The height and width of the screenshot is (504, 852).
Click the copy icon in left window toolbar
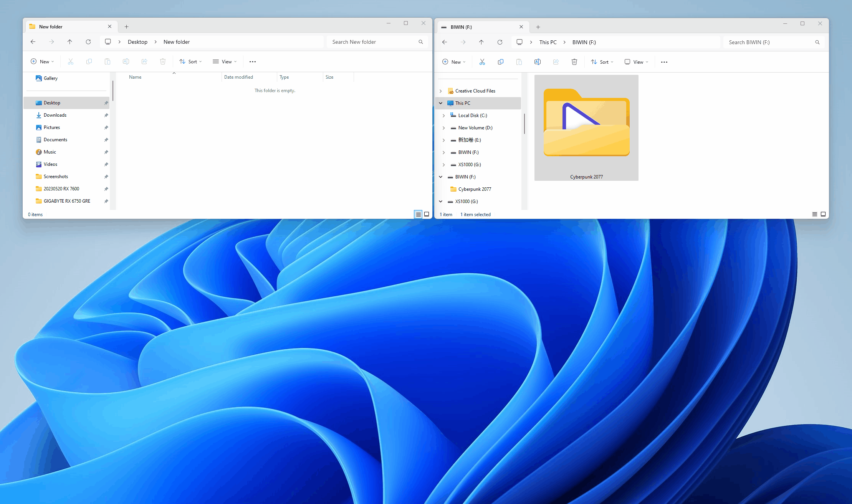[x=89, y=61]
